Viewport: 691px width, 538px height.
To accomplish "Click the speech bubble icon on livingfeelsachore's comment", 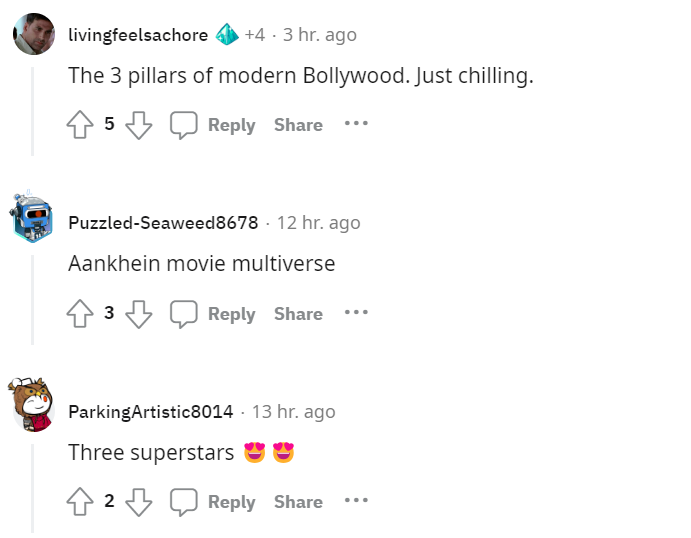I will 184,125.
